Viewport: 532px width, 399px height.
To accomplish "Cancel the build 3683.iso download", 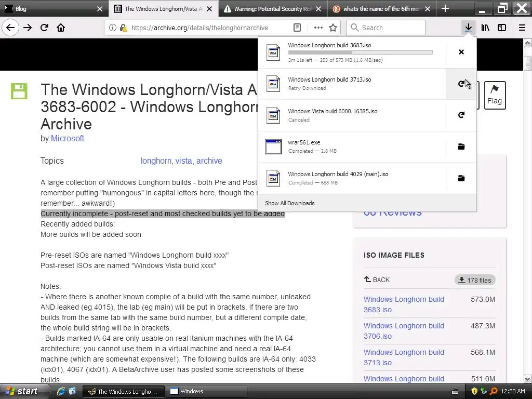I will pyautogui.click(x=461, y=52).
